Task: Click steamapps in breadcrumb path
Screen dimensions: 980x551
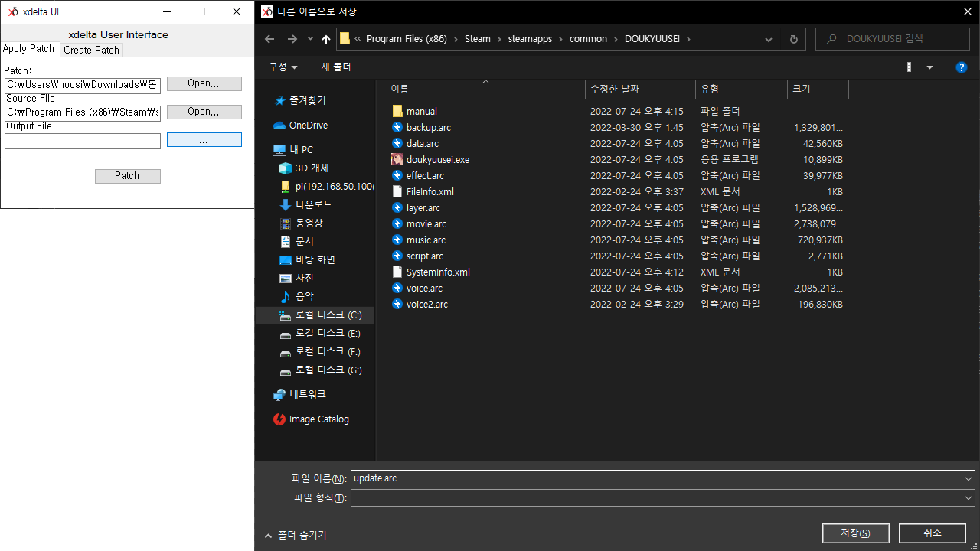Action: [x=530, y=39]
